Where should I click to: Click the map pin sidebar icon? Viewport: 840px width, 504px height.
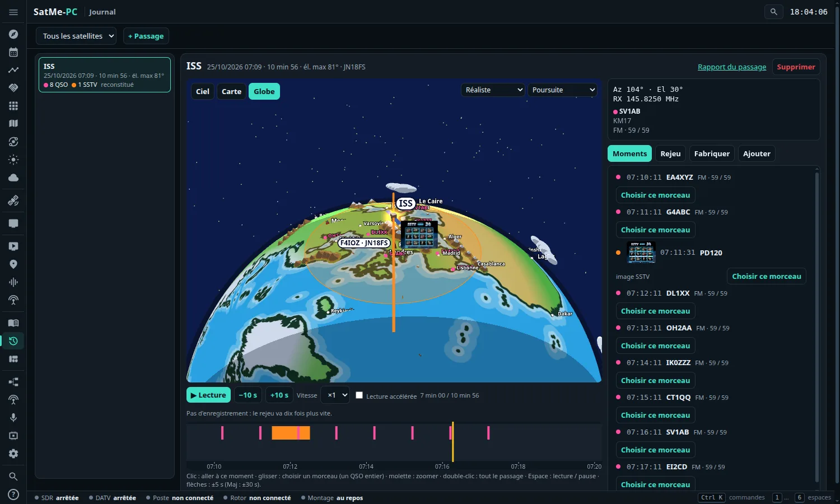pyautogui.click(x=13, y=264)
